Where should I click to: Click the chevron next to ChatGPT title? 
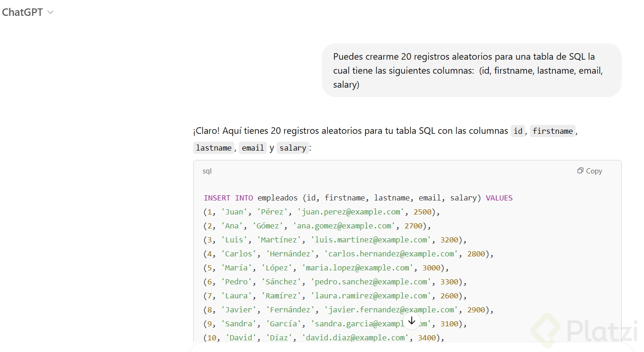(x=51, y=13)
